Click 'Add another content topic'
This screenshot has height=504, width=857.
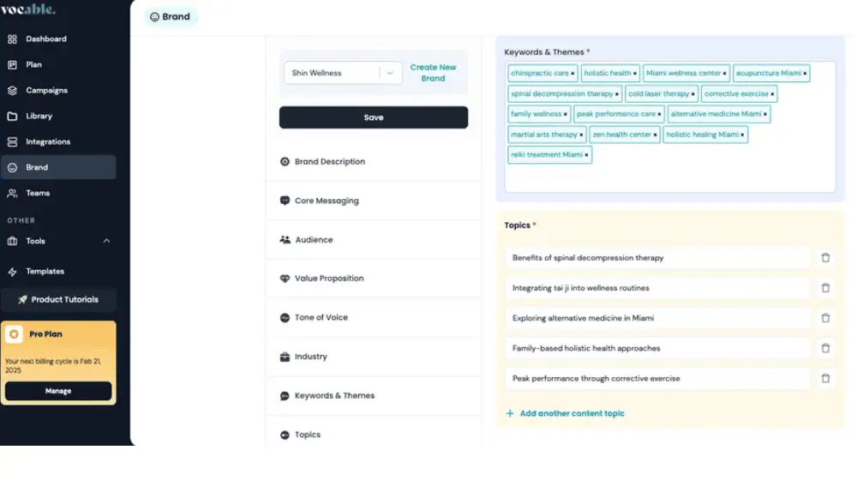tap(572, 414)
